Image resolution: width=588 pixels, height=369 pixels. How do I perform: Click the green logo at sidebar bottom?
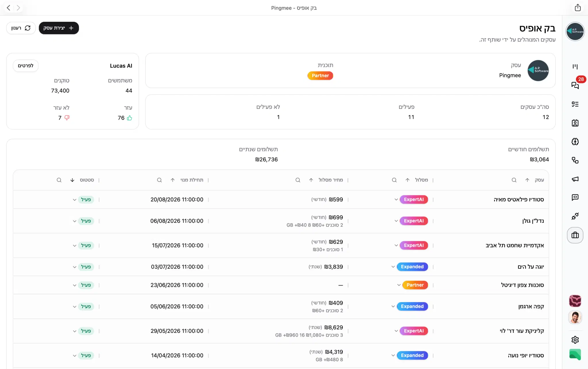(x=575, y=355)
